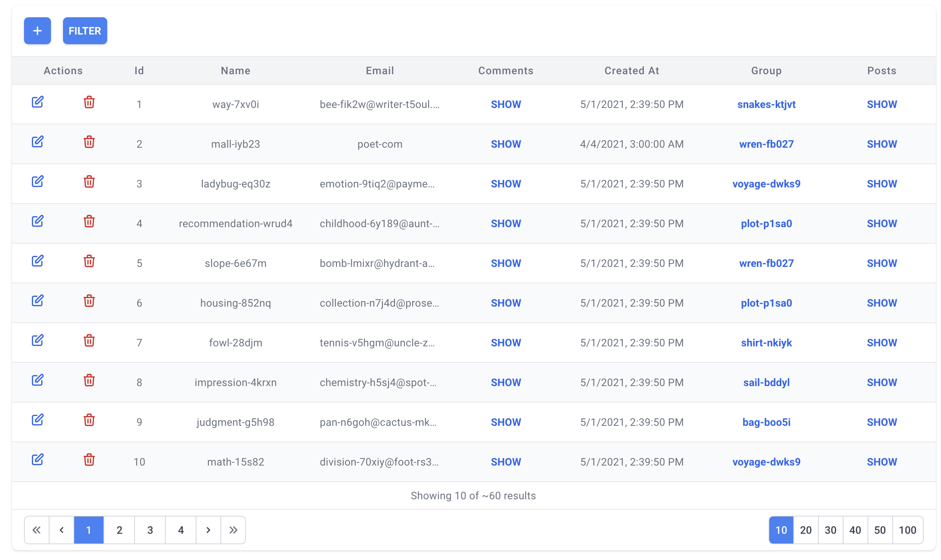Click the Email column header
941x560 pixels.
[379, 70]
